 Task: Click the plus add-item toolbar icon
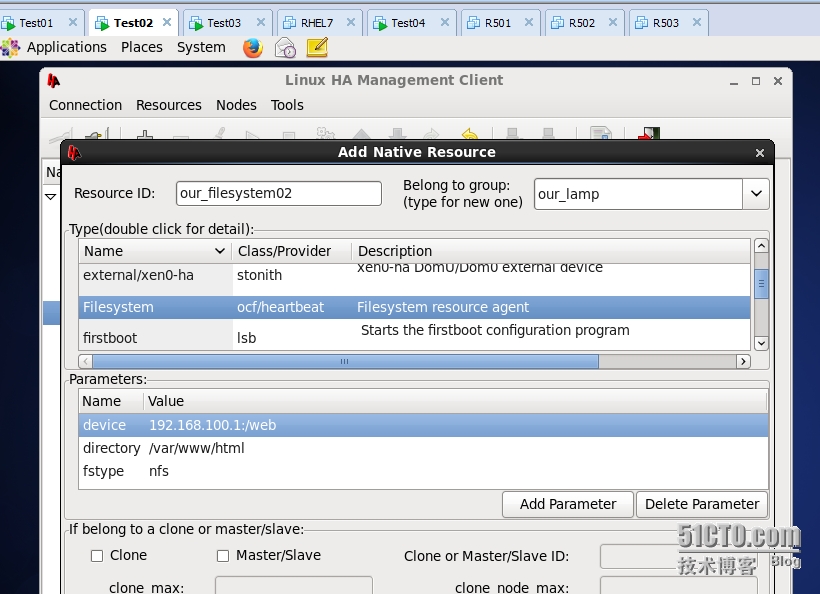pos(145,135)
